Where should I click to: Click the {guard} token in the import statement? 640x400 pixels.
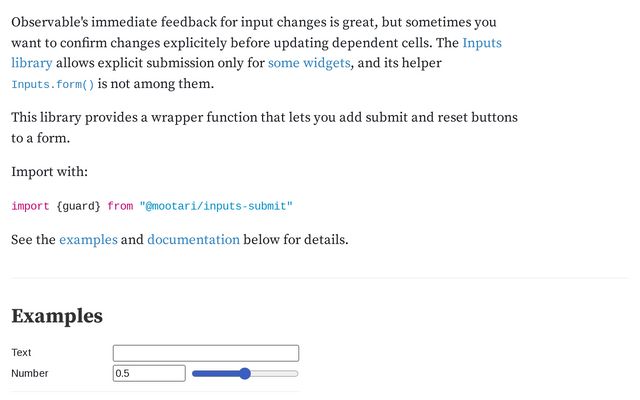click(x=79, y=206)
